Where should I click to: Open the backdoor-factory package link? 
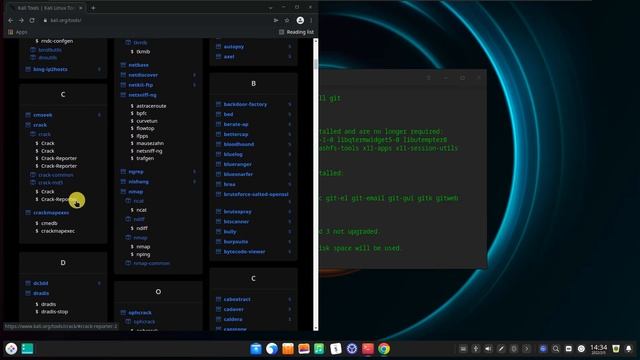(x=245, y=104)
